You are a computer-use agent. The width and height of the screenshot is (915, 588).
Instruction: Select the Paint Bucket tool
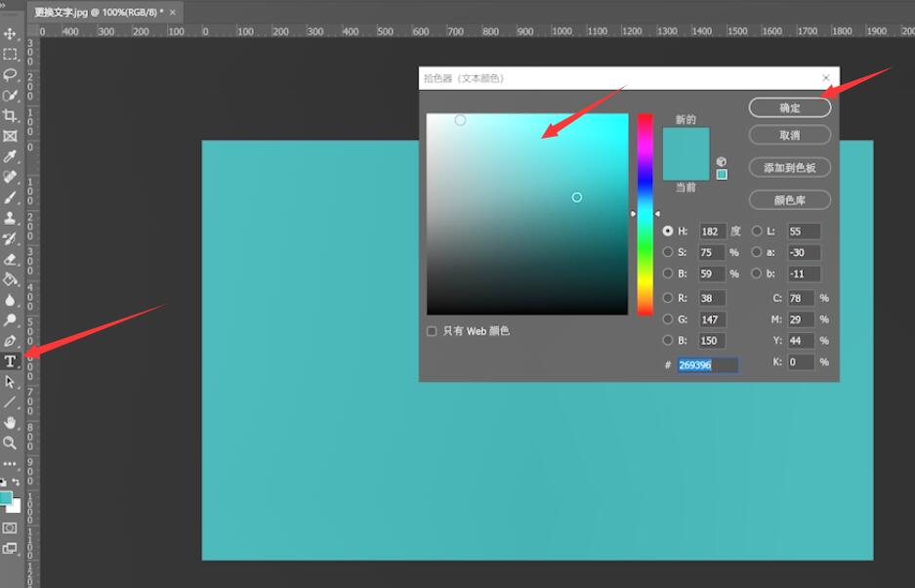(10, 279)
